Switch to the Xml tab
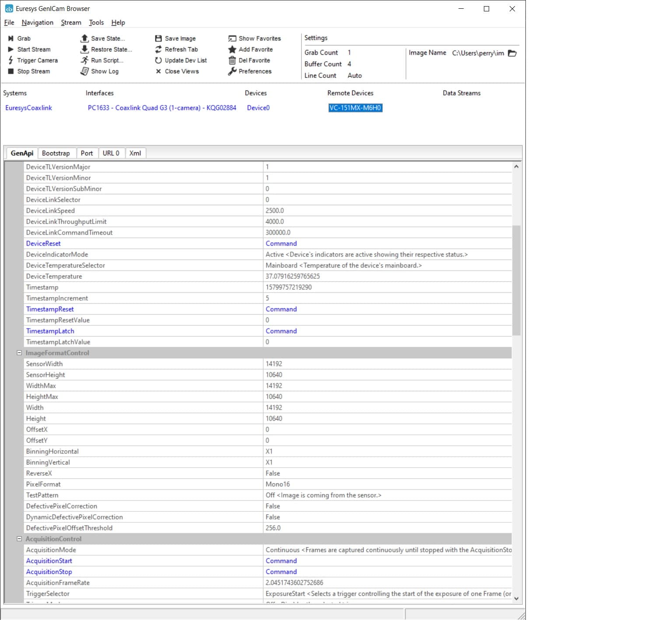672x620 pixels. [135, 153]
